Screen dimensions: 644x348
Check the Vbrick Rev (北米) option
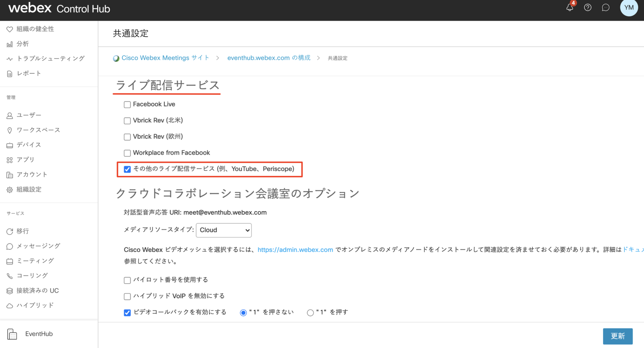127,121
